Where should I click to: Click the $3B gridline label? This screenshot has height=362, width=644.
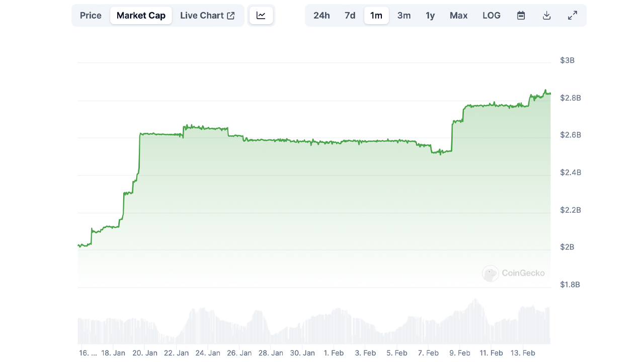pos(567,60)
